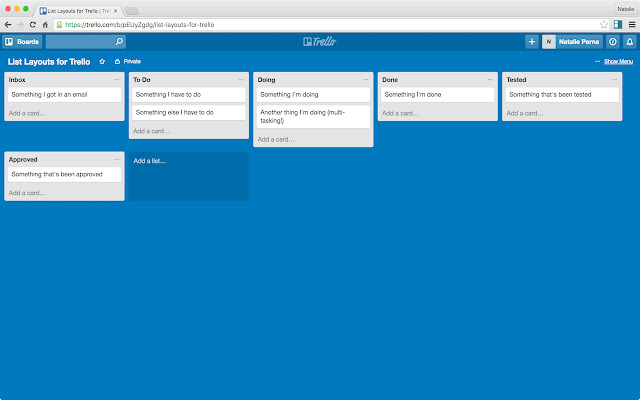Open the information help icon
The image size is (640, 400).
click(x=613, y=42)
